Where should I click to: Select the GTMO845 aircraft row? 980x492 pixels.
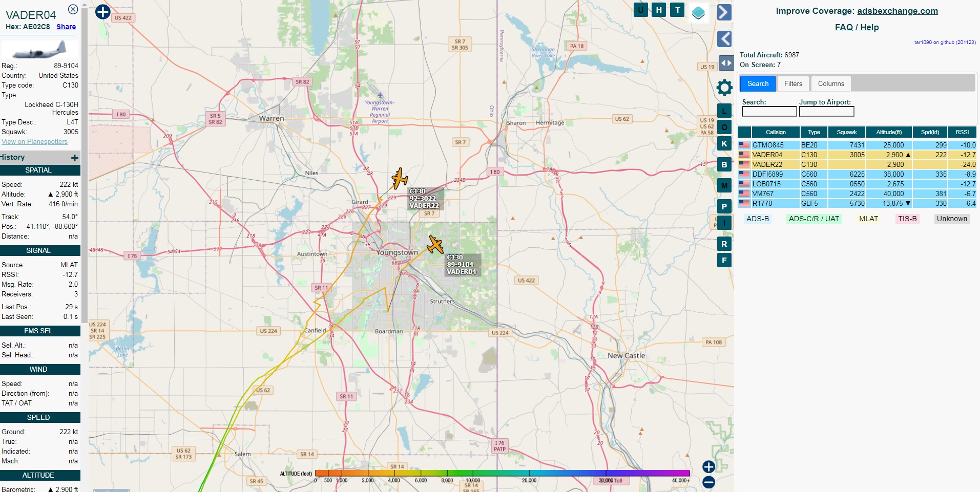coord(857,145)
